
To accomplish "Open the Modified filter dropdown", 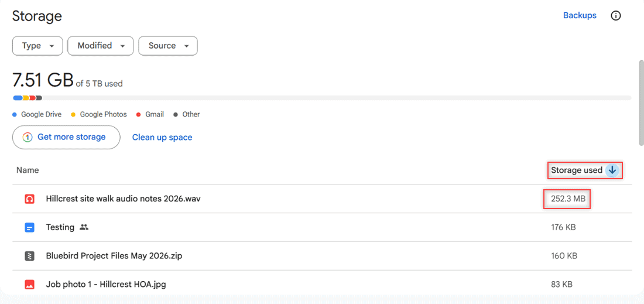I will [x=101, y=46].
